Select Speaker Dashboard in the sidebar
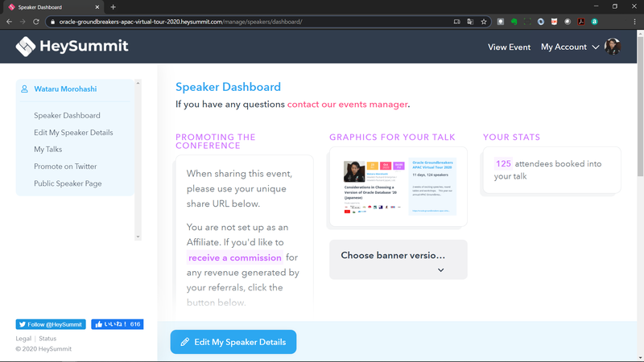644x362 pixels. 67,115
